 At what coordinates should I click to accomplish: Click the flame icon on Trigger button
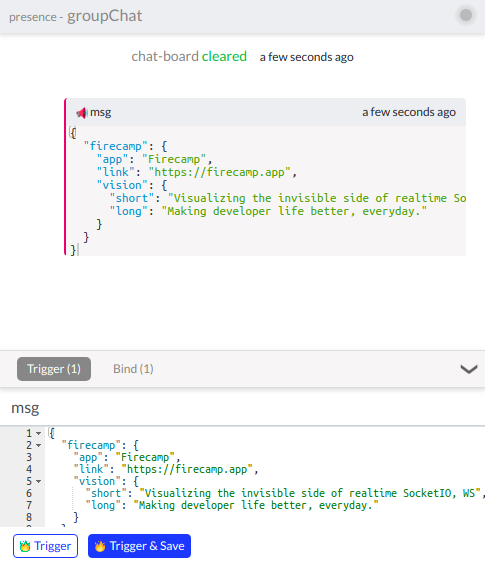pos(25,546)
